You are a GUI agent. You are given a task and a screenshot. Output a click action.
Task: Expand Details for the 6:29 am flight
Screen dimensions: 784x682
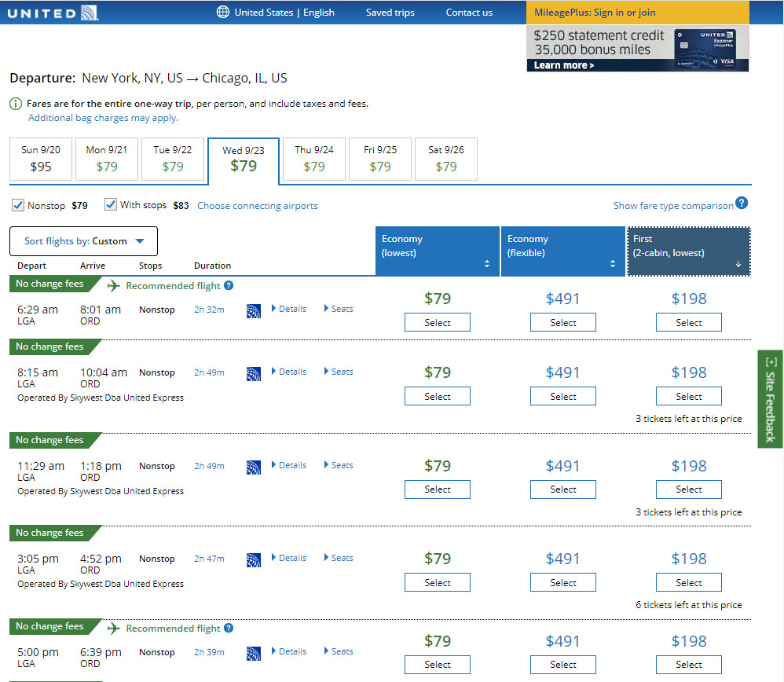pyautogui.click(x=289, y=309)
